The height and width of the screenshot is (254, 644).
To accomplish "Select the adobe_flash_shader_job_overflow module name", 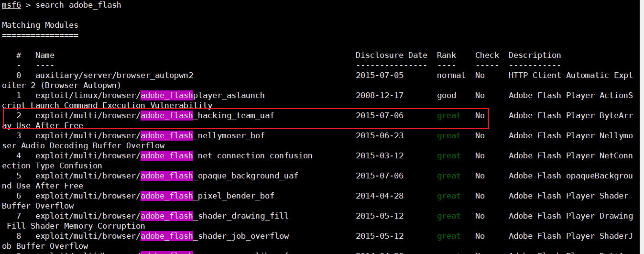I will pyautogui.click(x=162, y=236).
